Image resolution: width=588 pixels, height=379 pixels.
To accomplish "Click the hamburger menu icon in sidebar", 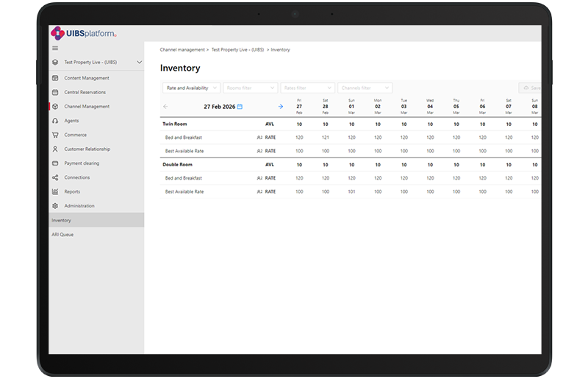I will 55,49.
